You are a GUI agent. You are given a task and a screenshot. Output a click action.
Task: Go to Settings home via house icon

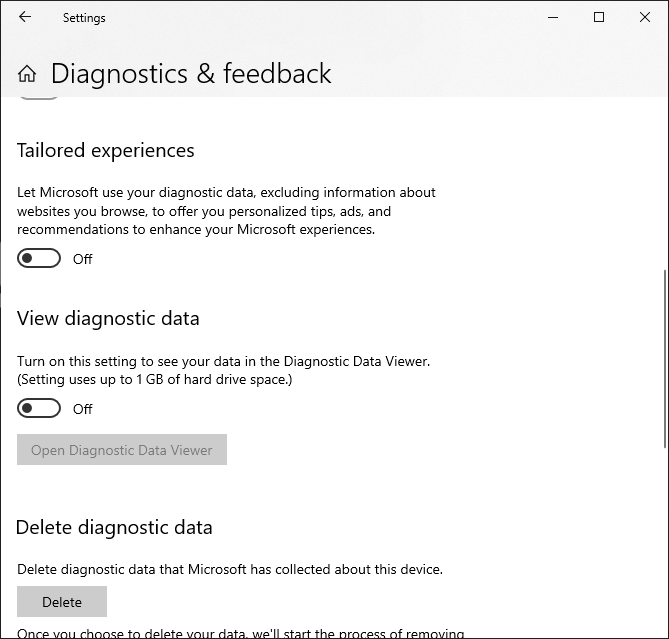coord(27,74)
